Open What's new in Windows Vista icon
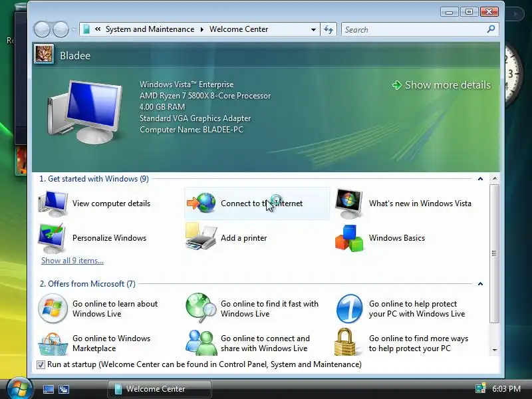This screenshot has width=532, height=399. point(348,203)
